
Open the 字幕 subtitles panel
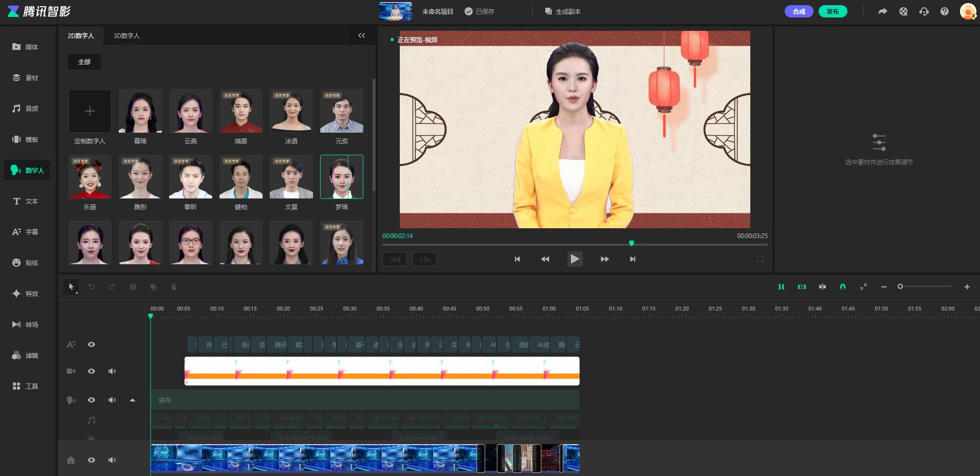[26, 232]
